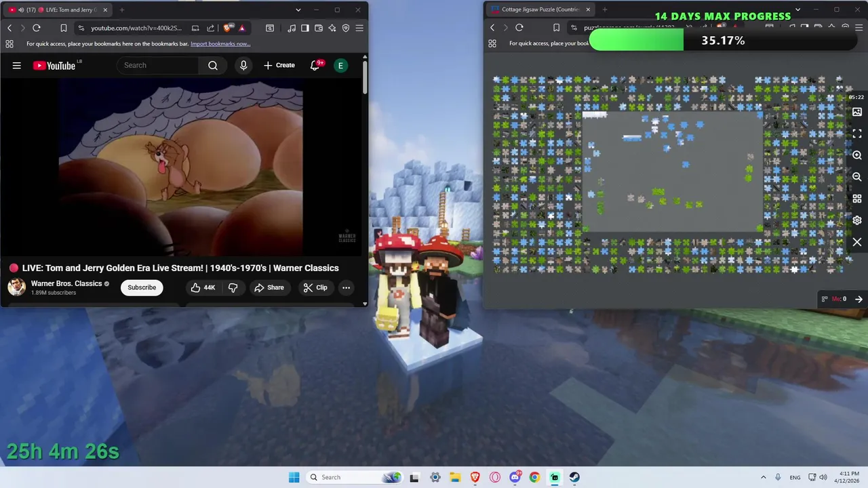Screen dimensions: 868x488
Task: Click the Create button on YouTube
Action: click(279, 65)
